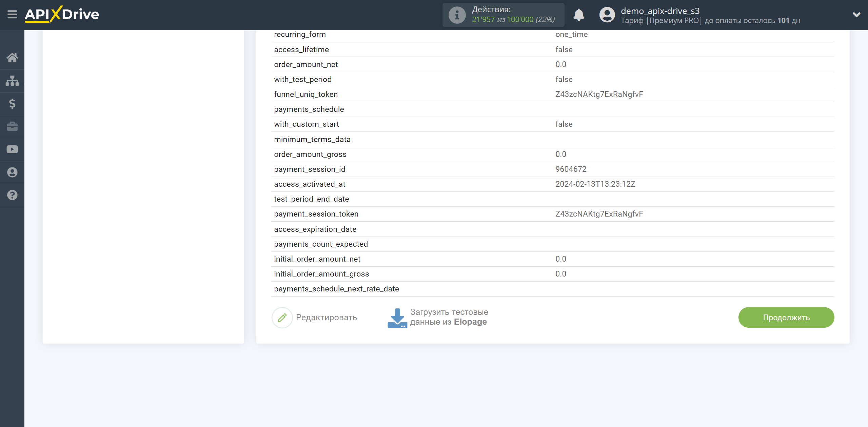Click the with_test_period field name
Screen dimensions: 868x427
(303, 79)
